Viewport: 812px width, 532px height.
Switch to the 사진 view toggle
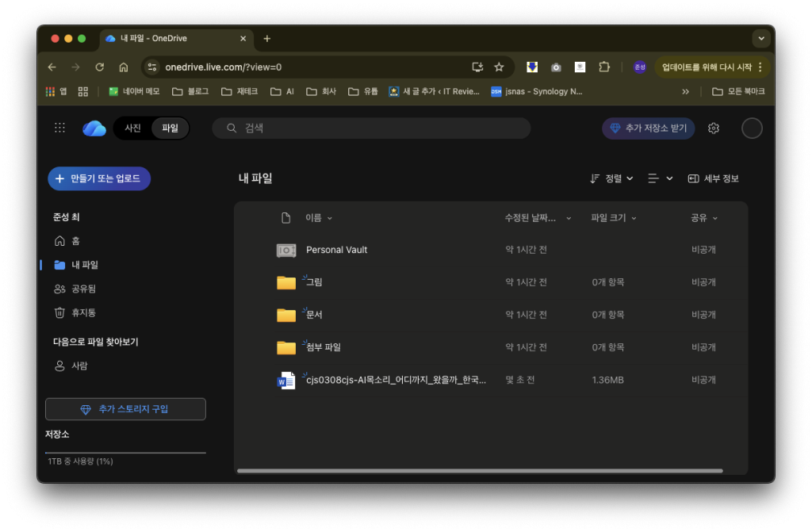pyautogui.click(x=132, y=128)
